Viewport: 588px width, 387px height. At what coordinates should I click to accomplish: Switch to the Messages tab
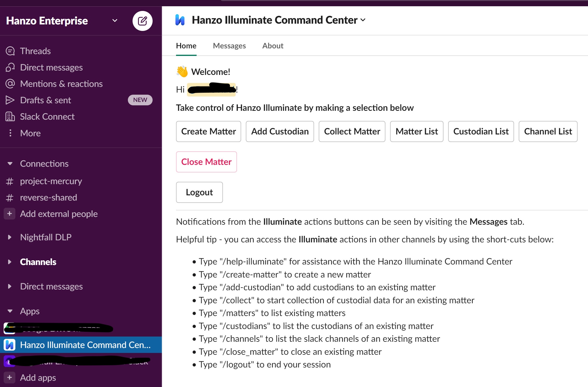229,46
